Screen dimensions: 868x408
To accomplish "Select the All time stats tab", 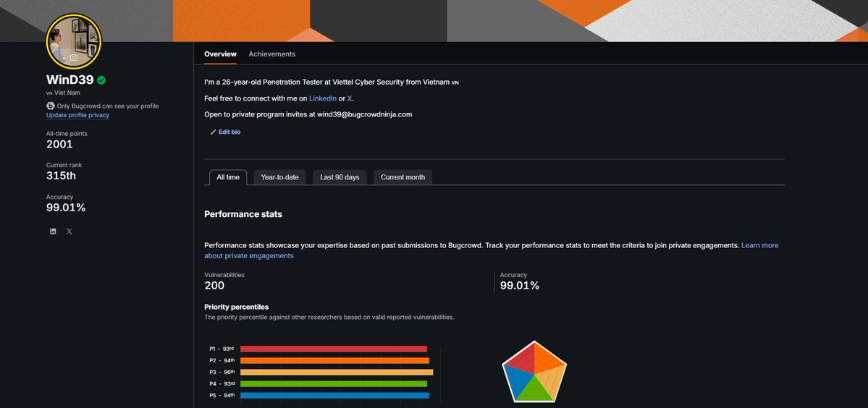I will pyautogui.click(x=228, y=177).
